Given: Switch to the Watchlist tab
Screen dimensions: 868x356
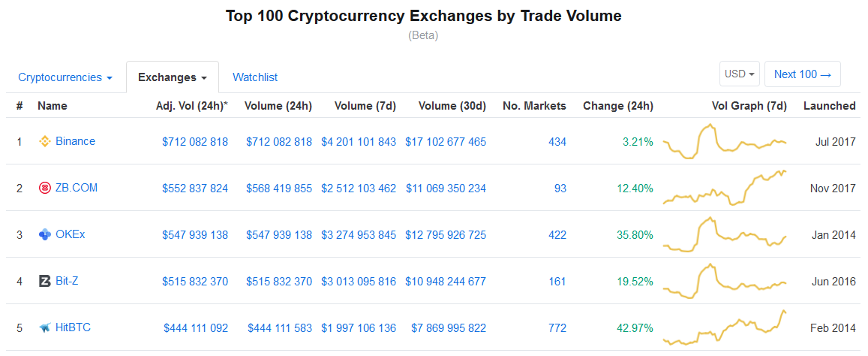Looking at the screenshot, I should 255,77.
